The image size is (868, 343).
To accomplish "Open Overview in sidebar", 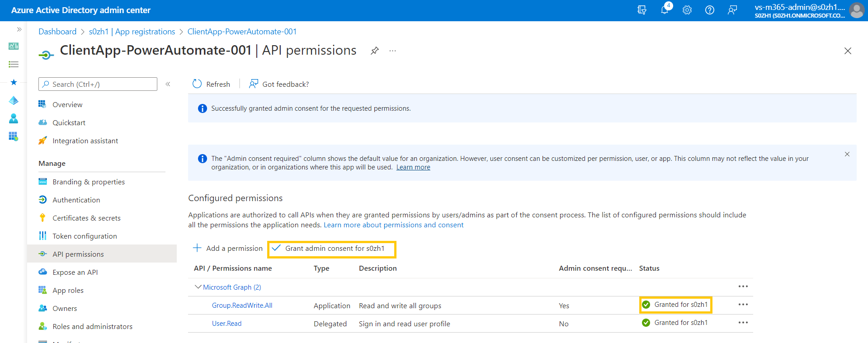I will click(x=67, y=104).
